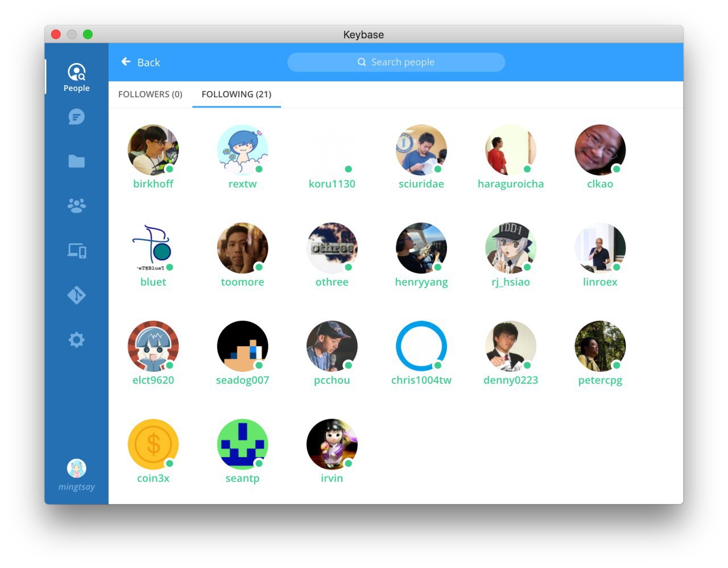
Task: View chris1004tw blue ring avatar
Action: [421, 346]
